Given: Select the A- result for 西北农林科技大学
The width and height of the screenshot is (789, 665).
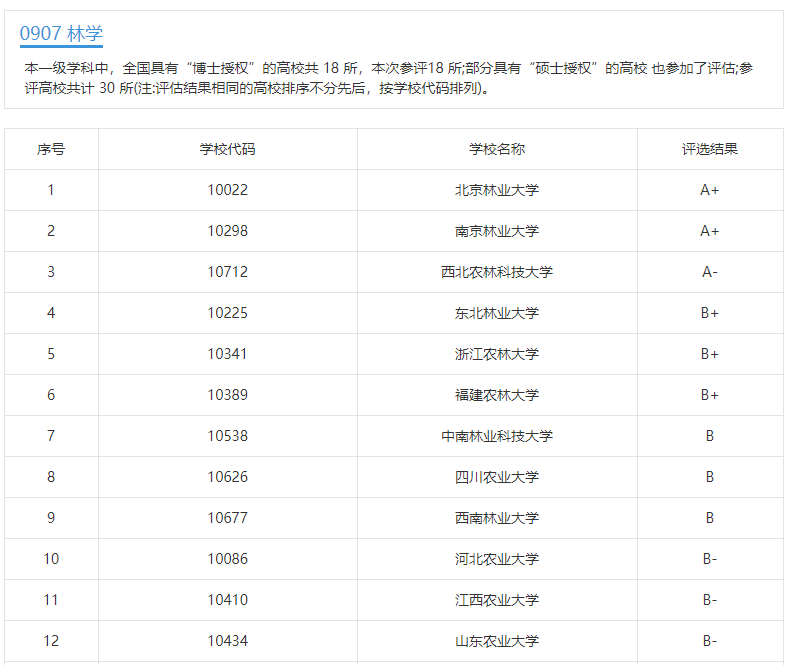Looking at the screenshot, I should point(710,272).
